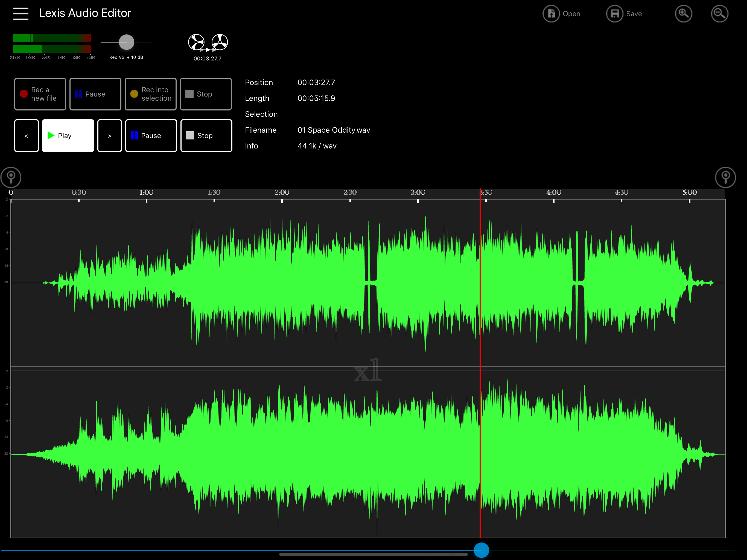Click the 1:00 timeline marker
Image resolution: width=747 pixels, height=560 pixels.
point(146,192)
